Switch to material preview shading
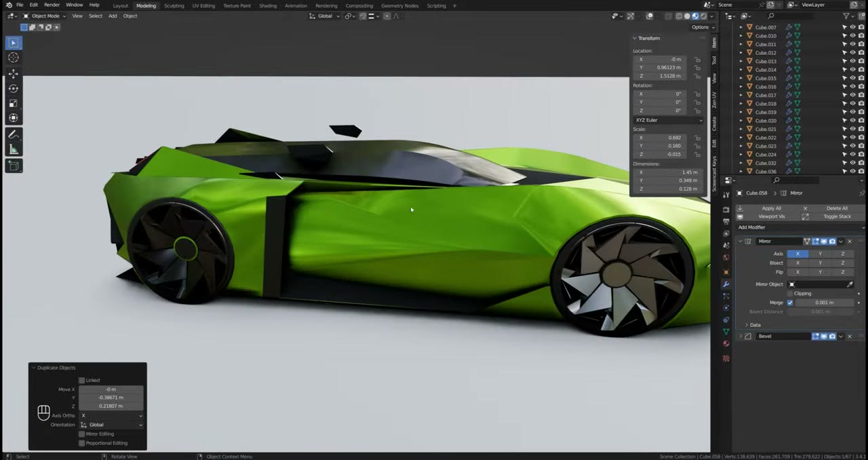The image size is (868, 460). pos(695,16)
